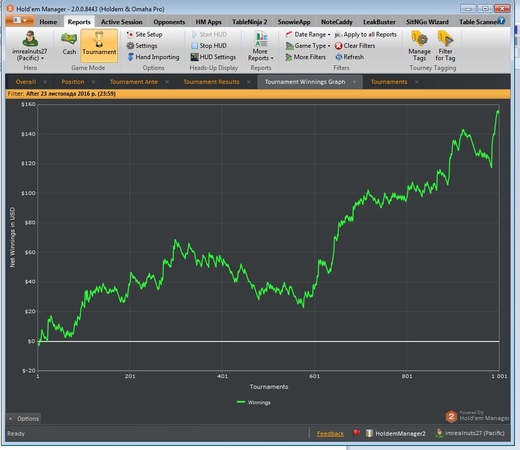This screenshot has height=450, width=520.
Task: Click Filter for Tag
Action: [445, 46]
